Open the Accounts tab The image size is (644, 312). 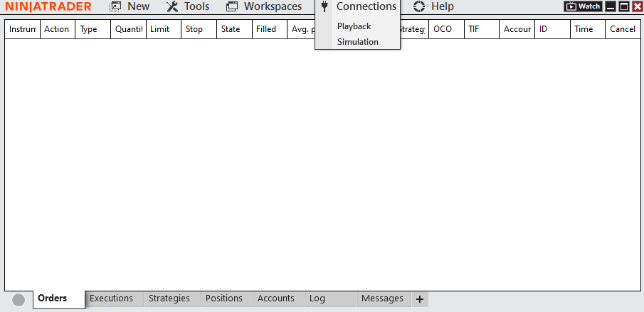tap(276, 298)
